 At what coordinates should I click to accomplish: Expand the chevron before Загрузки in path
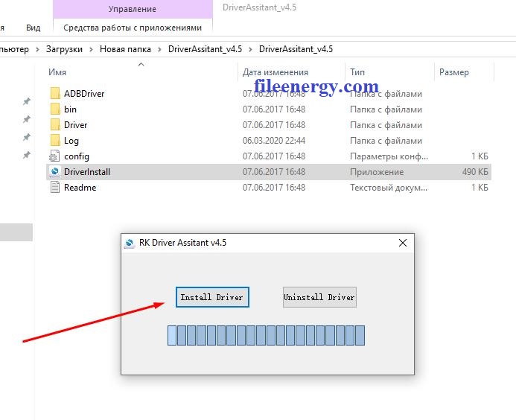37,49
